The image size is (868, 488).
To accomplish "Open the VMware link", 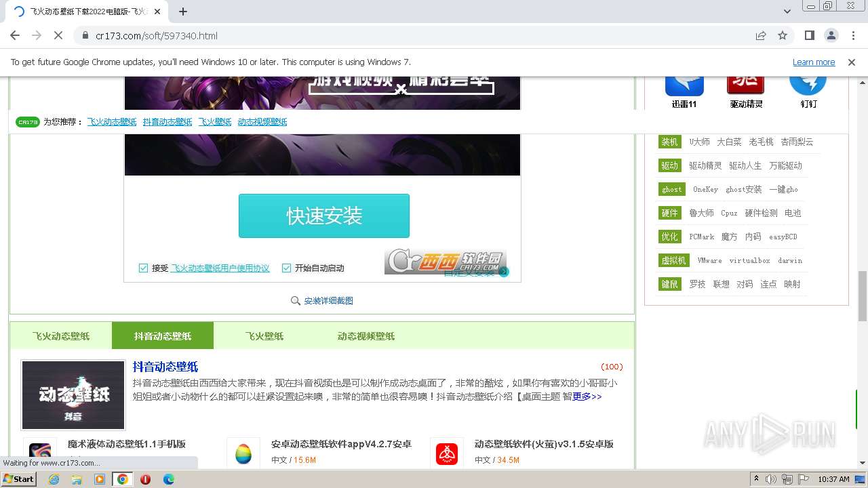I will tap(709, 260).
